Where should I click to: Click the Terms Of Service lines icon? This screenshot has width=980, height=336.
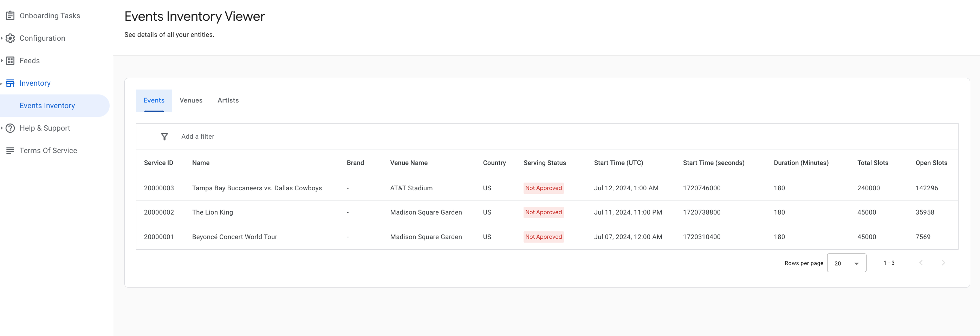tap(10, 151)
